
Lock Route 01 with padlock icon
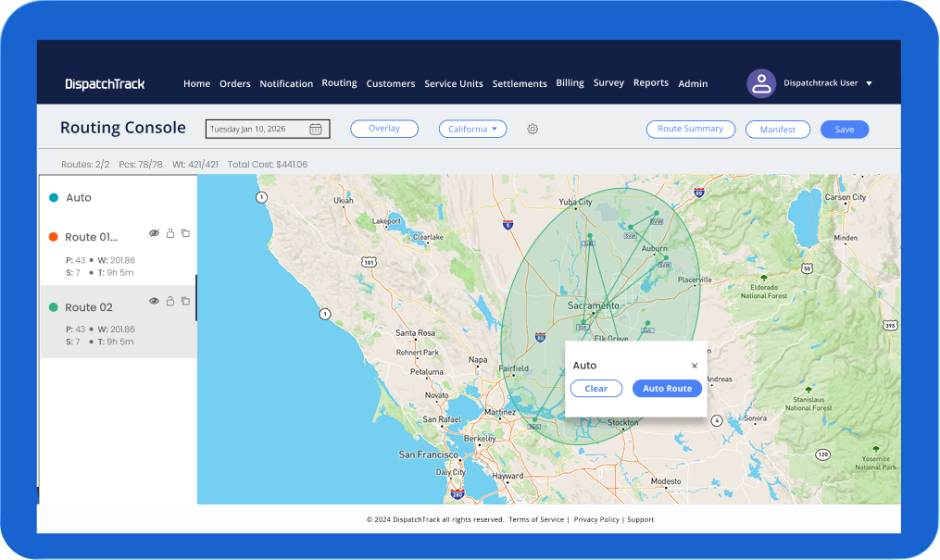coord(170,233)
